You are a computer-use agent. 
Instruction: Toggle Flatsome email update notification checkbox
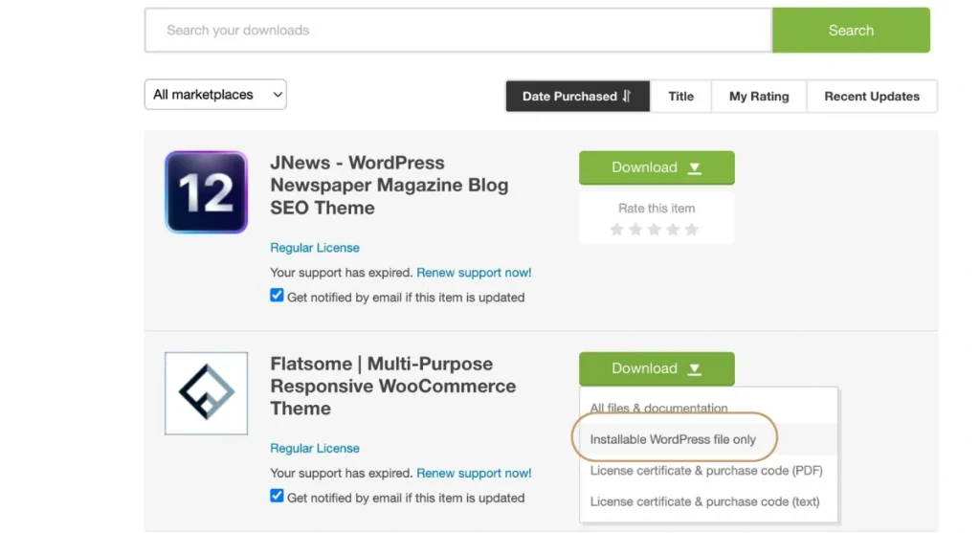[x=277, y=496]
